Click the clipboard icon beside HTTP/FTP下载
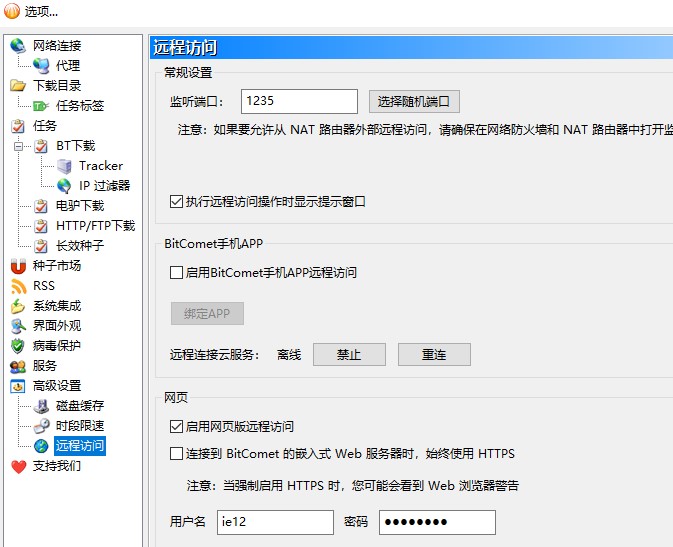The width and height of the screenshot is (673, 547). click(41, 226)
